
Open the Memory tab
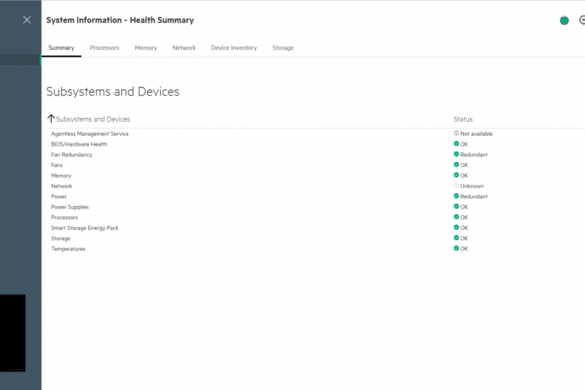pos(146,48)
